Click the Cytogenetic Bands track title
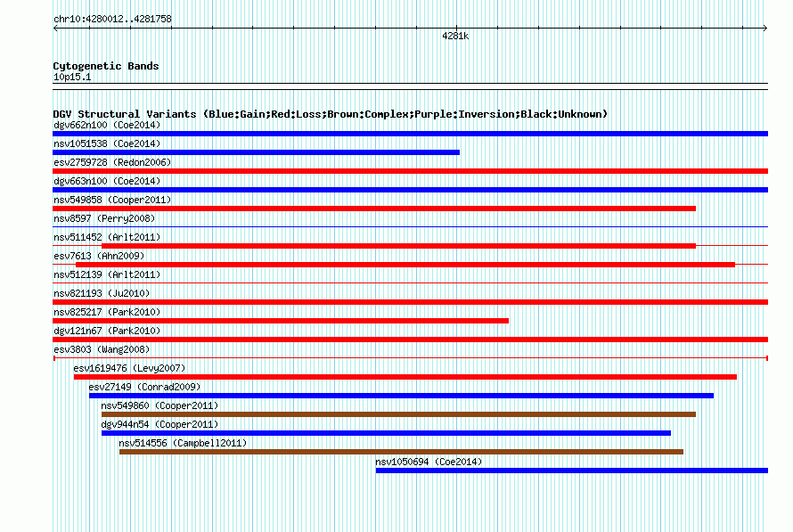This screenshot has width=793, height=532. [106, 66]
